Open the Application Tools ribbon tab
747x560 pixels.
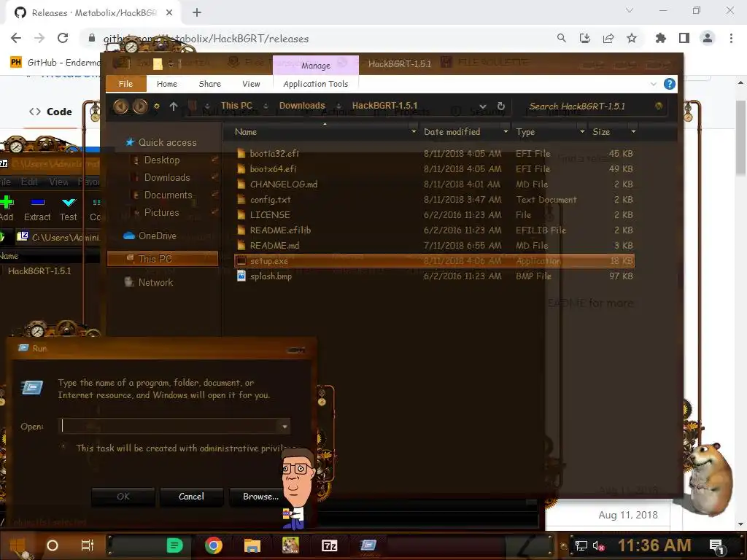click(315, 84)
